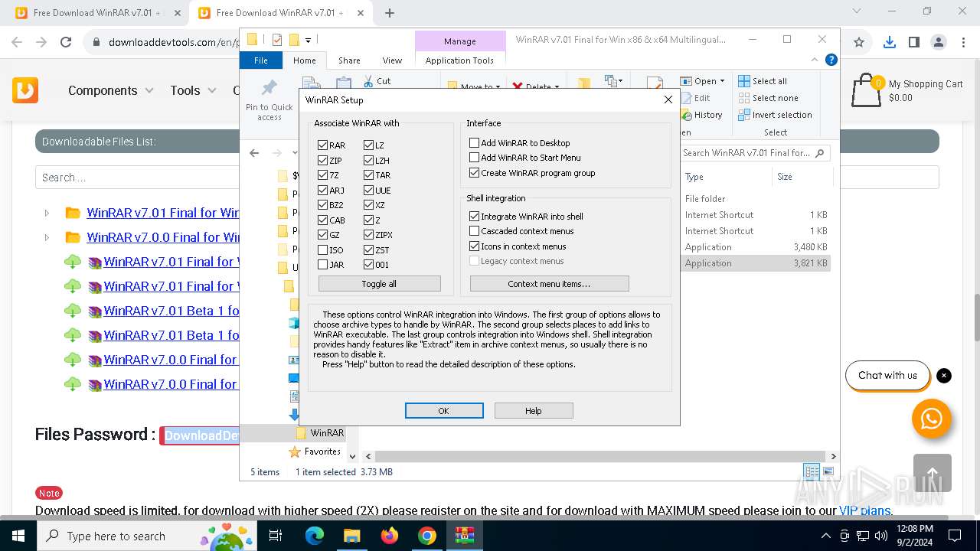Image resolution: width=980 pixels, height=551 pixels.
Task: Click History in the ribbon
Action: tap(701, 115)
